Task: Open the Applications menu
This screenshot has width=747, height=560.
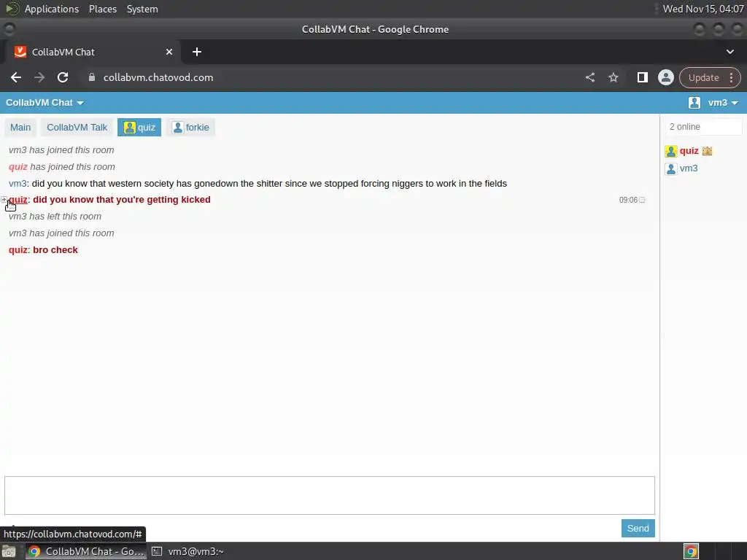Action: click(52, 9)
